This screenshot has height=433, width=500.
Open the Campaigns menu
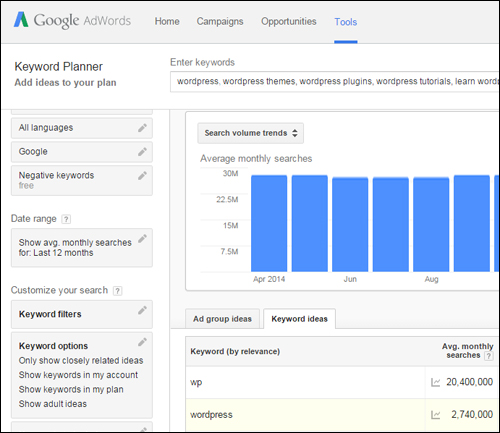(220, 21)
